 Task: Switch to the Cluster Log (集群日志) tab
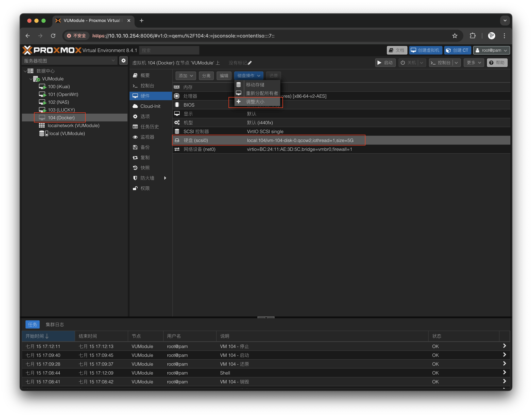(55, 324)
